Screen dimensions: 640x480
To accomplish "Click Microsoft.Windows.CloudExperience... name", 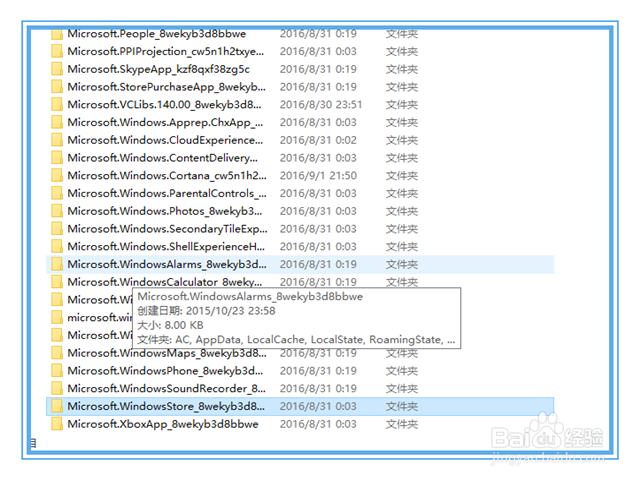I will (165, 140).
